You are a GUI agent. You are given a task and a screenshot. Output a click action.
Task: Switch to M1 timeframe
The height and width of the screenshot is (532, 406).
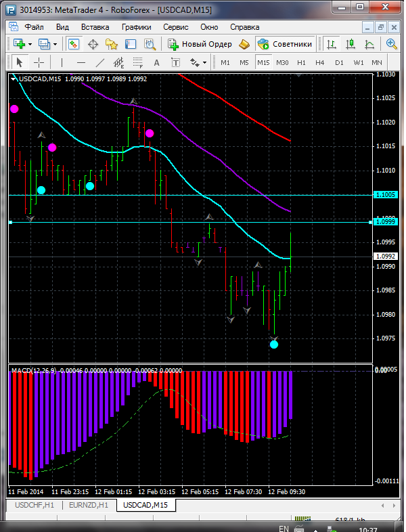[x=225, y=63]
